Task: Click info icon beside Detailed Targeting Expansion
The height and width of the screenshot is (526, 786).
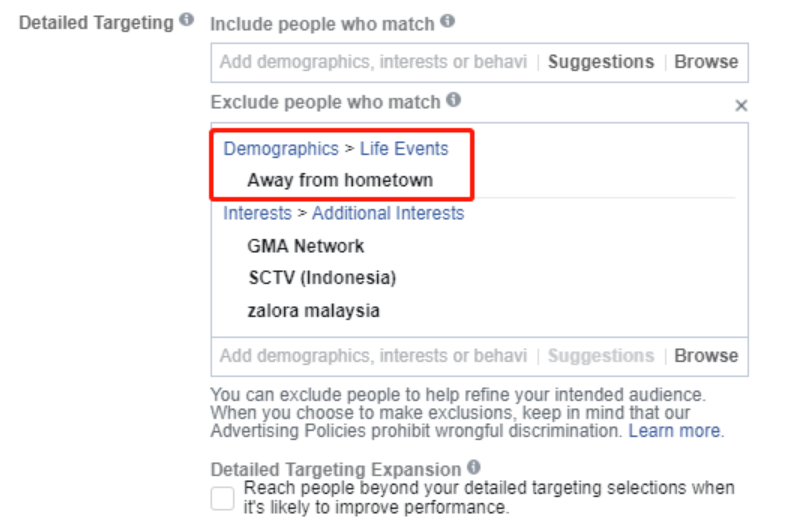Action: click(473, 467)
